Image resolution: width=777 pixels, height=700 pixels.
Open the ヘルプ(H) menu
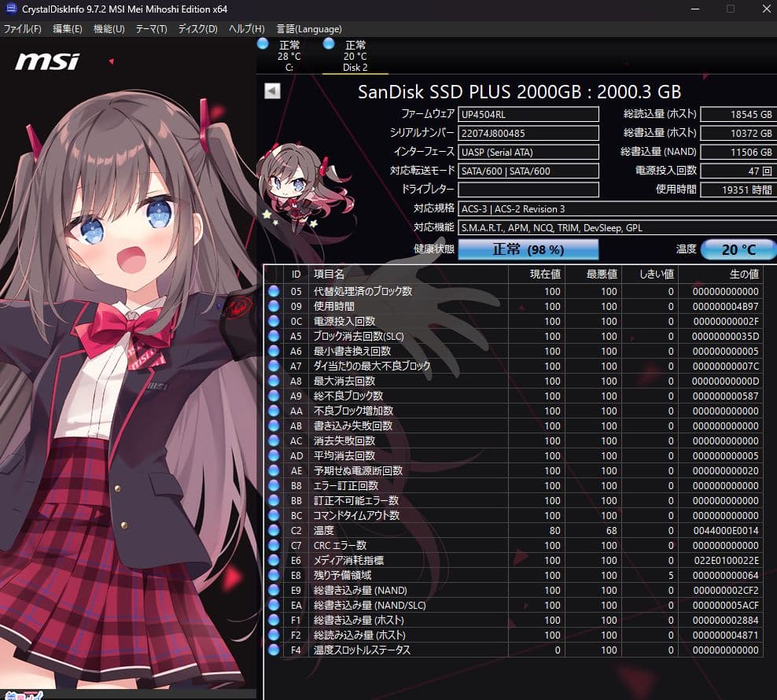[246, 29]
